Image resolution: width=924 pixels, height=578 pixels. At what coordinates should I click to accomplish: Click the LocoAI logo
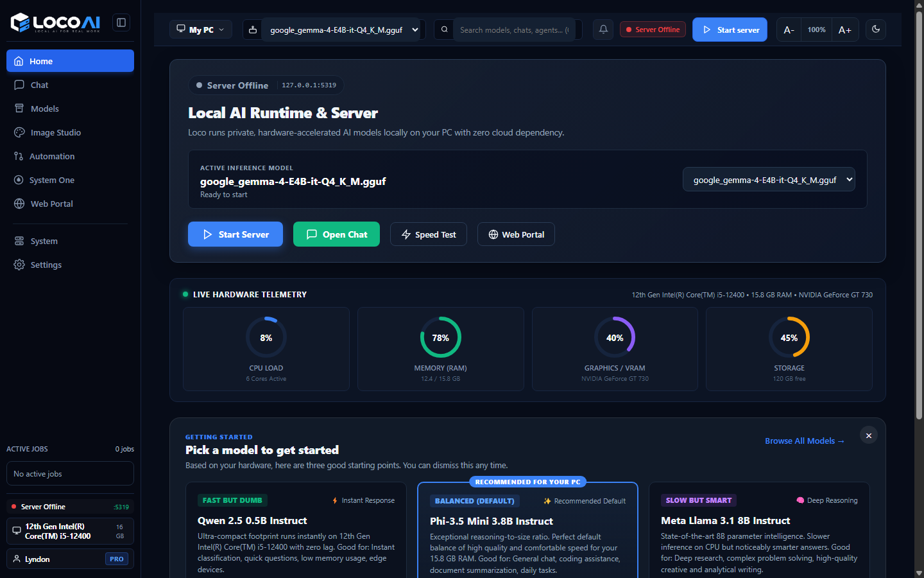click(x=56, y=22)
